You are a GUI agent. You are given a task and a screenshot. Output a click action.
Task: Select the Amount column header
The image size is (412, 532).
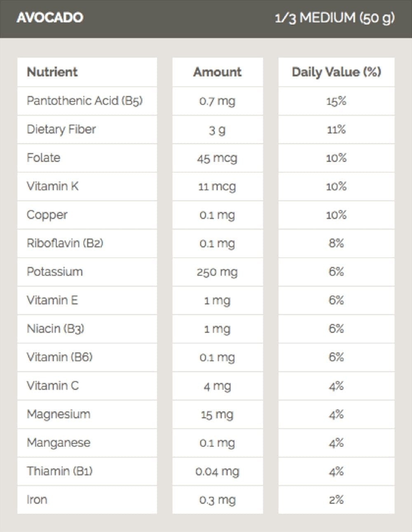[218, 72]
